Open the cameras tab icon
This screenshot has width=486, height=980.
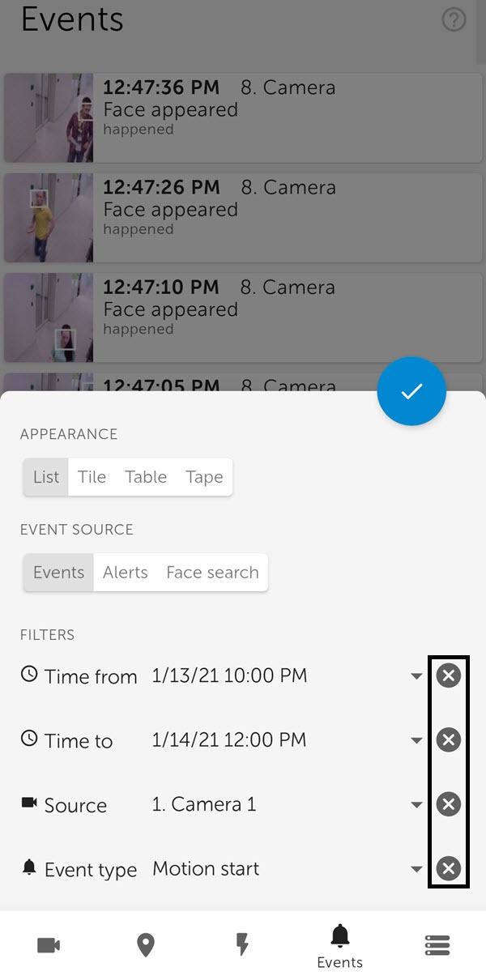pyautogui.click(x=49, y=945)
